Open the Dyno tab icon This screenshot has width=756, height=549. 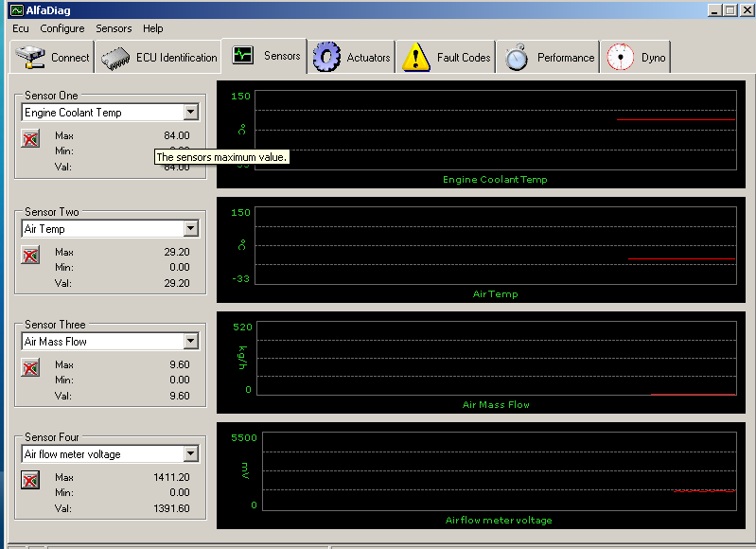point(621,57)
